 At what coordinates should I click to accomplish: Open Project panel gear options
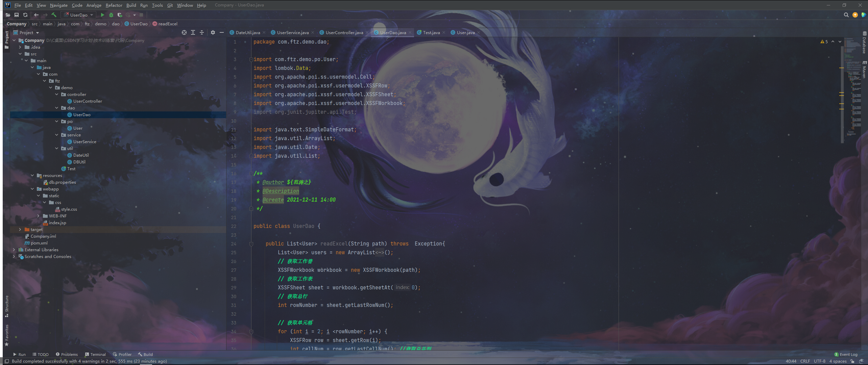click(213, 33)
